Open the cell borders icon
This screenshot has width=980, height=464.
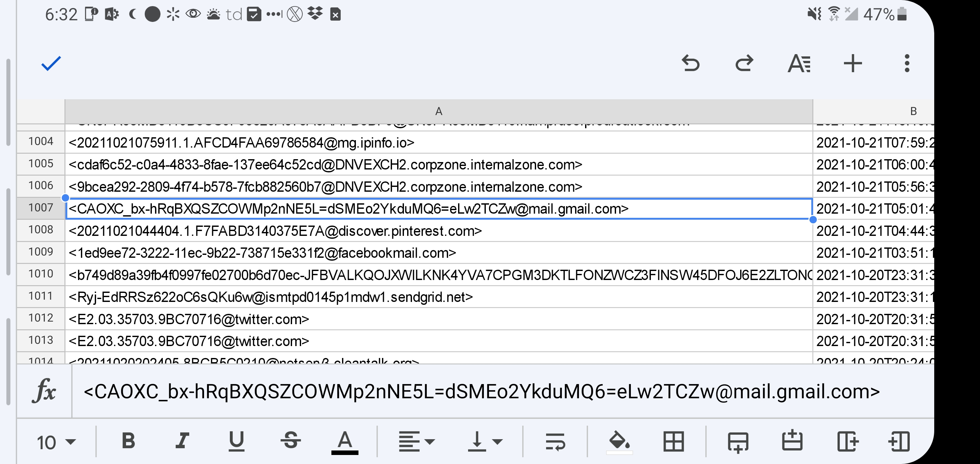click(673, 441)
